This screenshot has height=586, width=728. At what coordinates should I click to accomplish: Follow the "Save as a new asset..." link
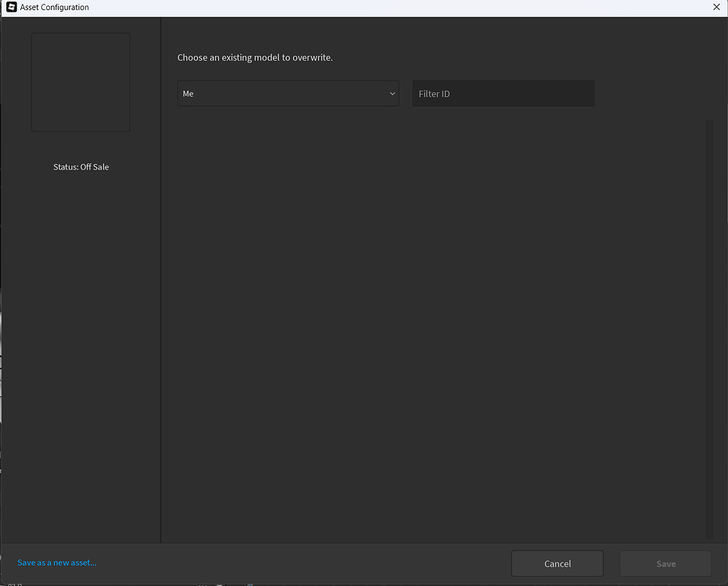[56, 562]
